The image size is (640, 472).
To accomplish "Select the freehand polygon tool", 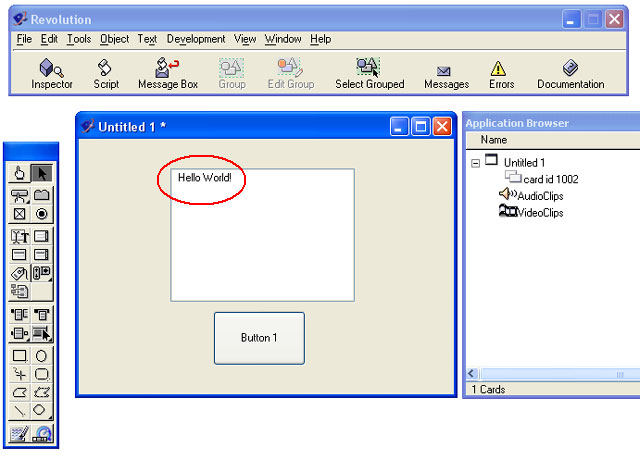I will tap(19, 392).
